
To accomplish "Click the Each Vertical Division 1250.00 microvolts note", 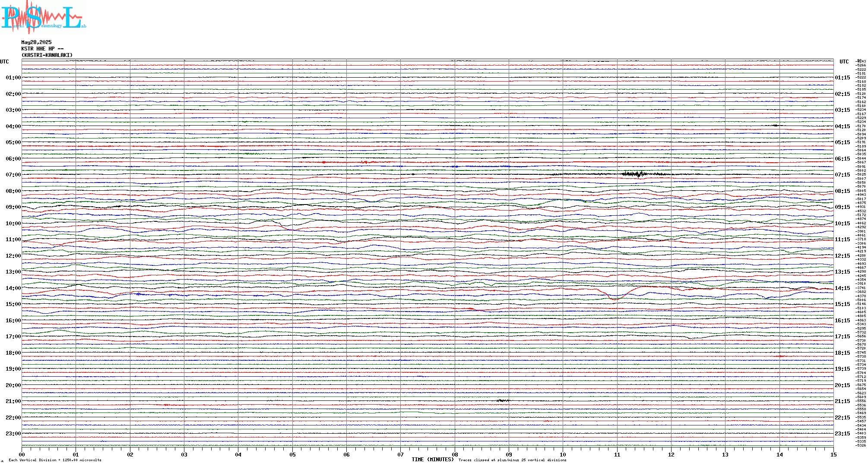I will tap(55, 460).
